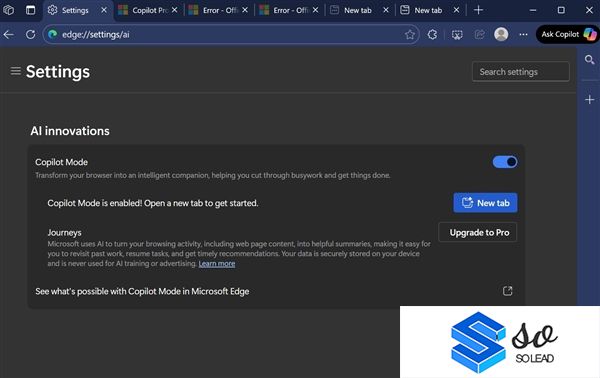Select the Journeys heading text

64,232
